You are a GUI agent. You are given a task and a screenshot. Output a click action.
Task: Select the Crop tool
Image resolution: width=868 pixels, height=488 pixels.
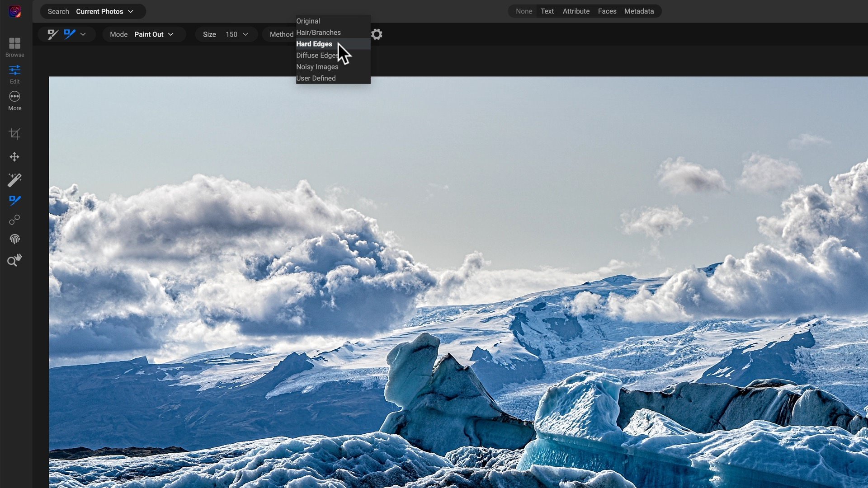pyautogui.click(x=14, y=133)
